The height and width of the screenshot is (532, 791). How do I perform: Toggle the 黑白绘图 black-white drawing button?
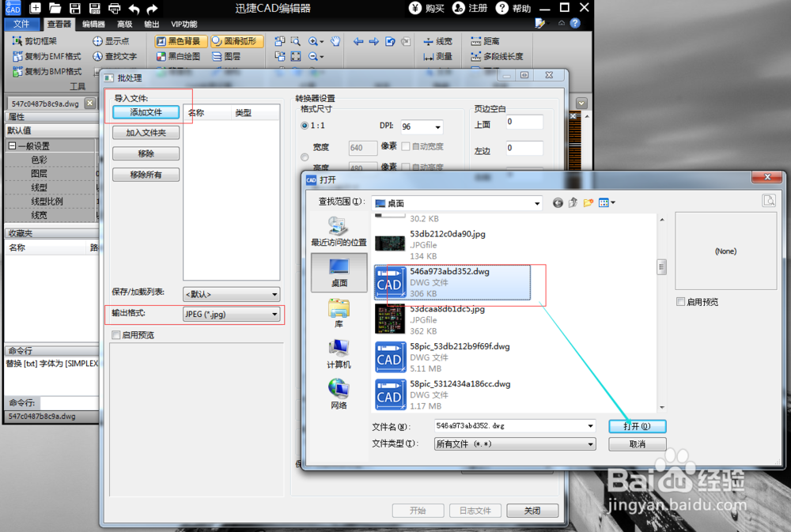pos(179,56)
